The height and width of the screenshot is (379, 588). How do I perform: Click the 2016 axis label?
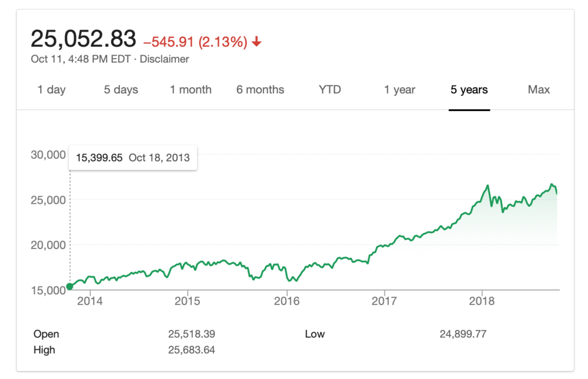click(288, 301)
